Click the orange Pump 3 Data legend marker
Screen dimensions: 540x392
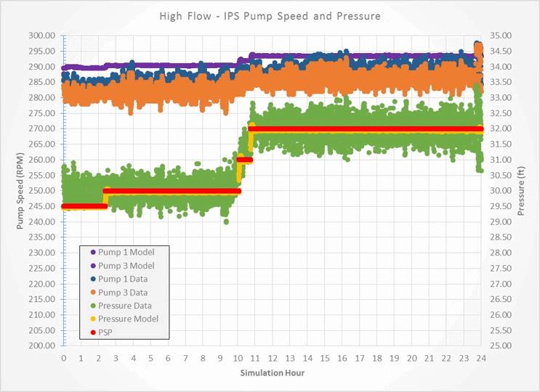click(92, 292)
